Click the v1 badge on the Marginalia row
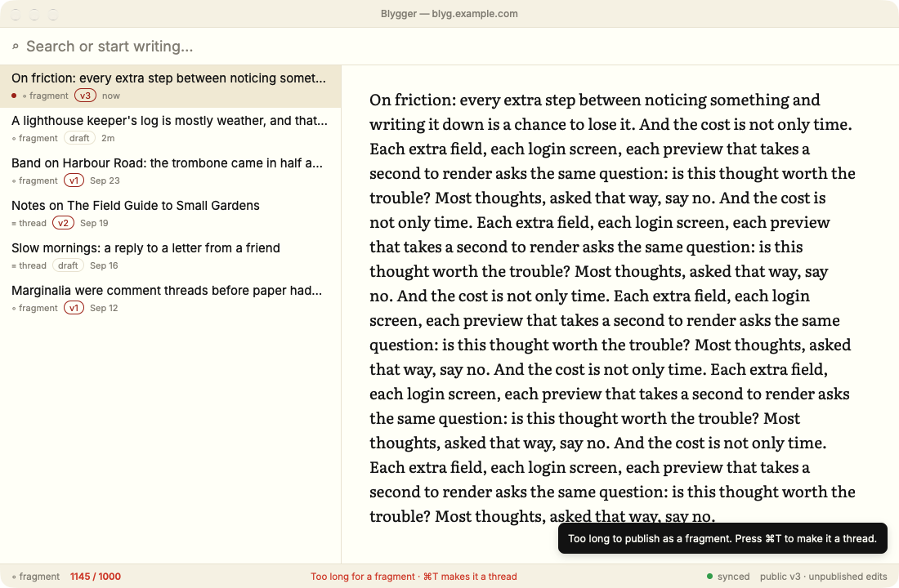Viewport: 899px width, 588px height. (74, 308)
